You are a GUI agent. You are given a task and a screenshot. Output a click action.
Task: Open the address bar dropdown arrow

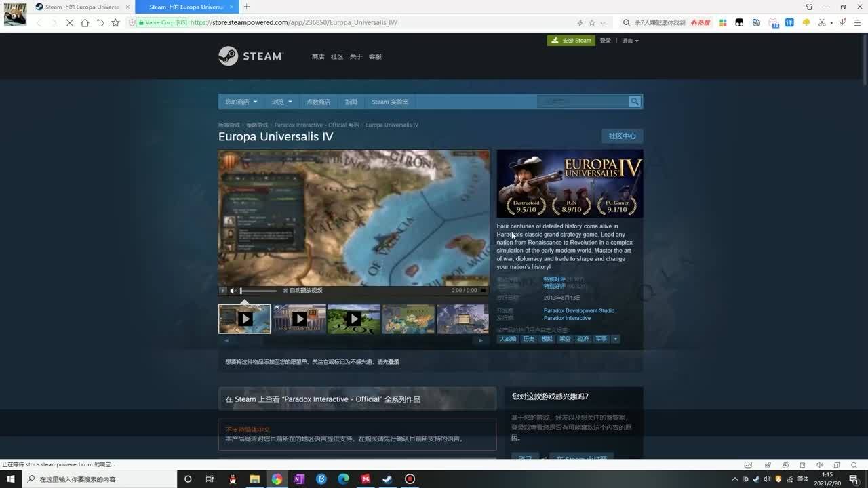[603, 22]
